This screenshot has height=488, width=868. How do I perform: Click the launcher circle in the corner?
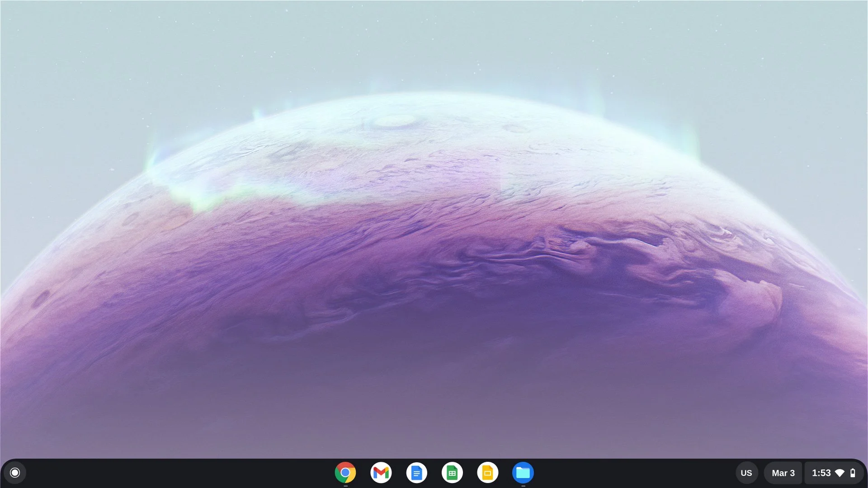[x=15, y=473]
